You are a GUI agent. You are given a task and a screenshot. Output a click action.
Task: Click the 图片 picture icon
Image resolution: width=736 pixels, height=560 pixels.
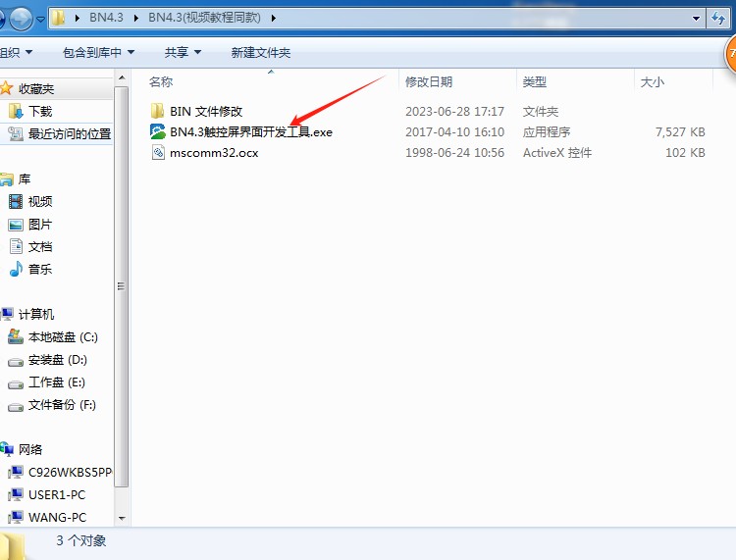click(16, 225)
